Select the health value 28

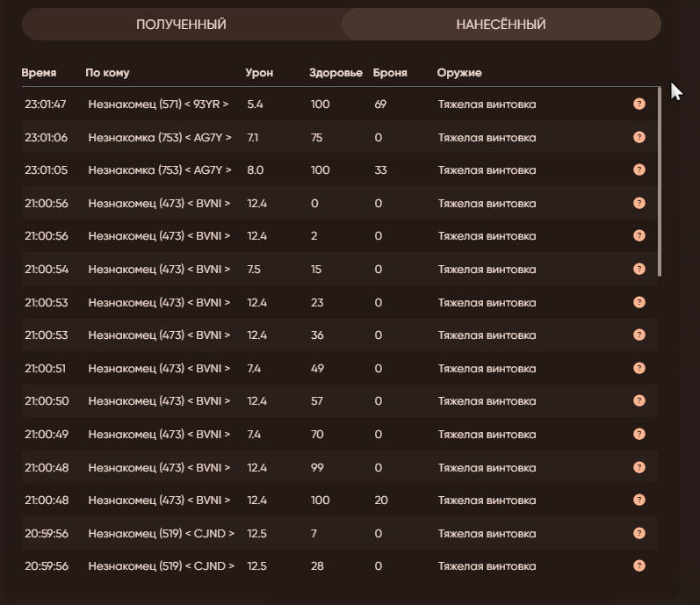pyautogui.click(x=317, y=566)
